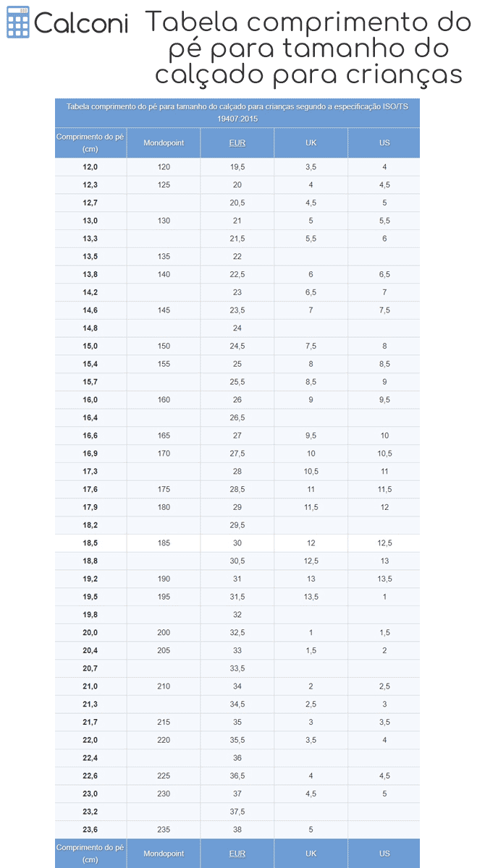This screenshot has width=485, height=868.
Task: Select the top US column header
Action: (x=384, y=143)
